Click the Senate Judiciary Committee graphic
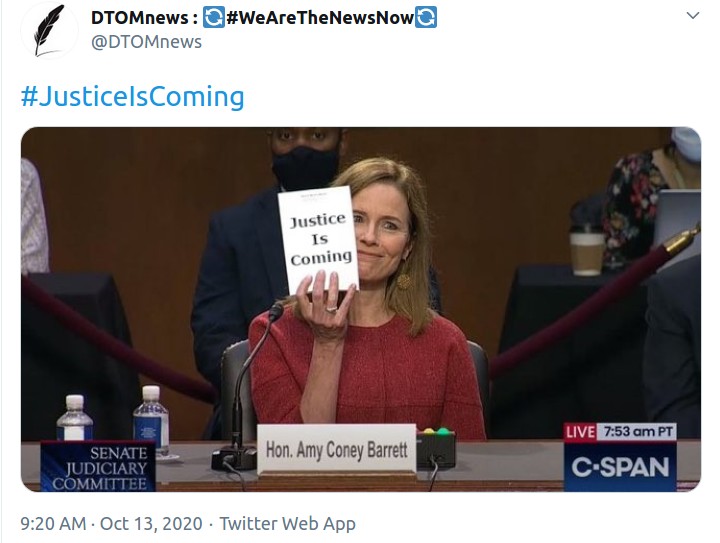This screenshot has width=720, height=543. pyautogui.click(x=98, y=467)
